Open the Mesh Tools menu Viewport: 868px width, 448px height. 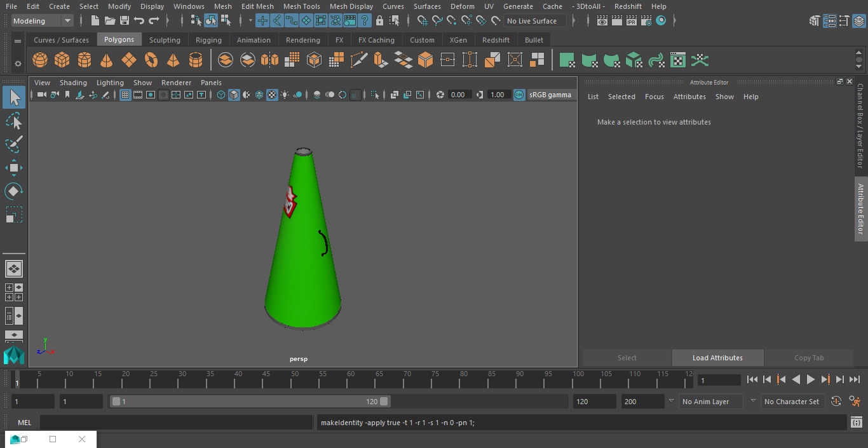click(301, 6)
